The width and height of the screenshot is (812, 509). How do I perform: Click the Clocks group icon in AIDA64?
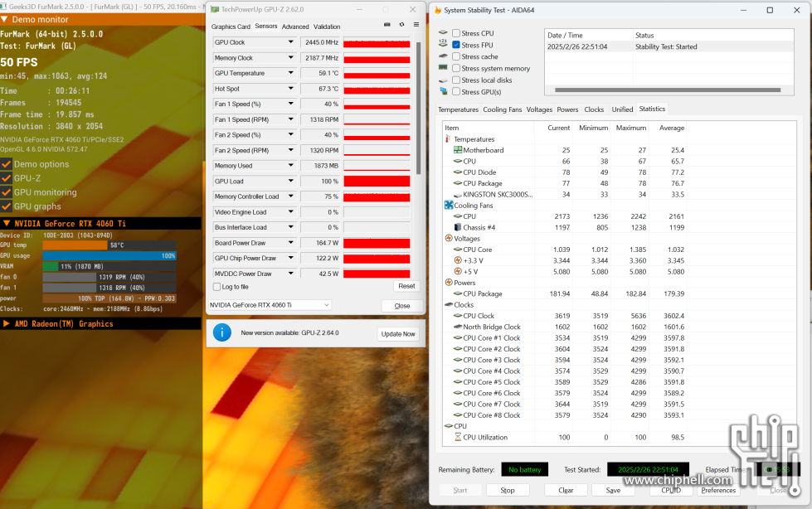point(449,304)
